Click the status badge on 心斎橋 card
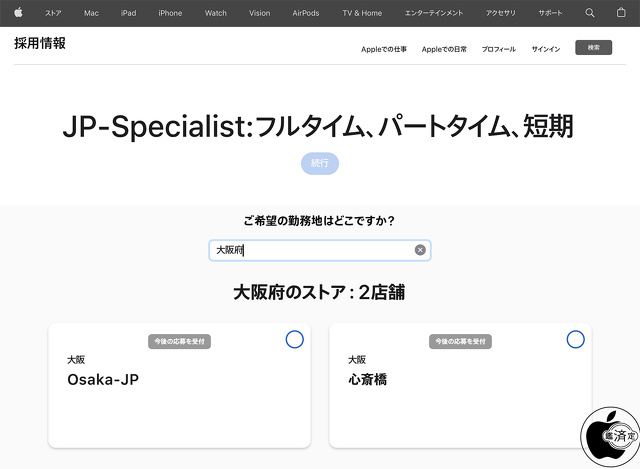This screenshot has height=469, width=640. [460, 341]
